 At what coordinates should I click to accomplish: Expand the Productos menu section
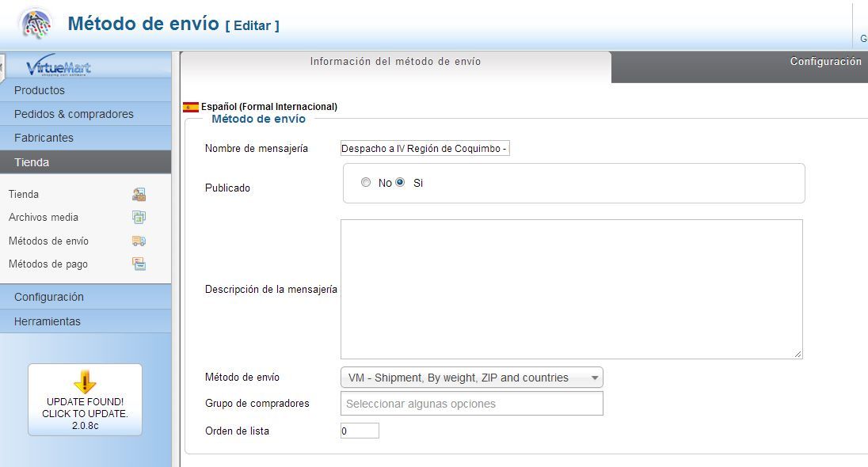click(x=86, y=90)
